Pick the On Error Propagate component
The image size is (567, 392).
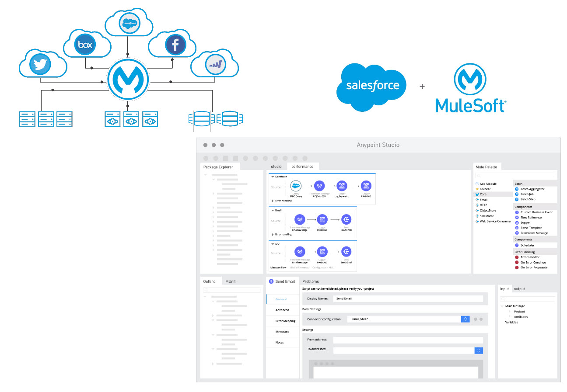pyautogui.click(x=532, y=267)
